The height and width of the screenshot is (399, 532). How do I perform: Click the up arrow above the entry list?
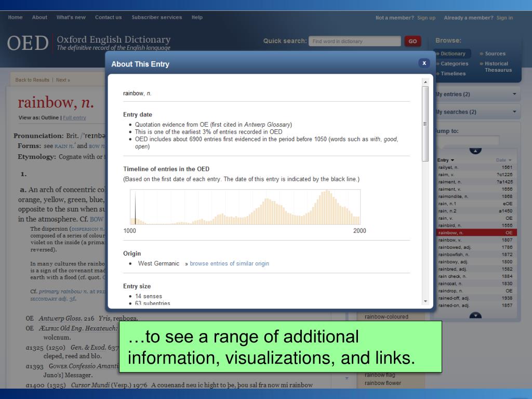coord(475,151)
